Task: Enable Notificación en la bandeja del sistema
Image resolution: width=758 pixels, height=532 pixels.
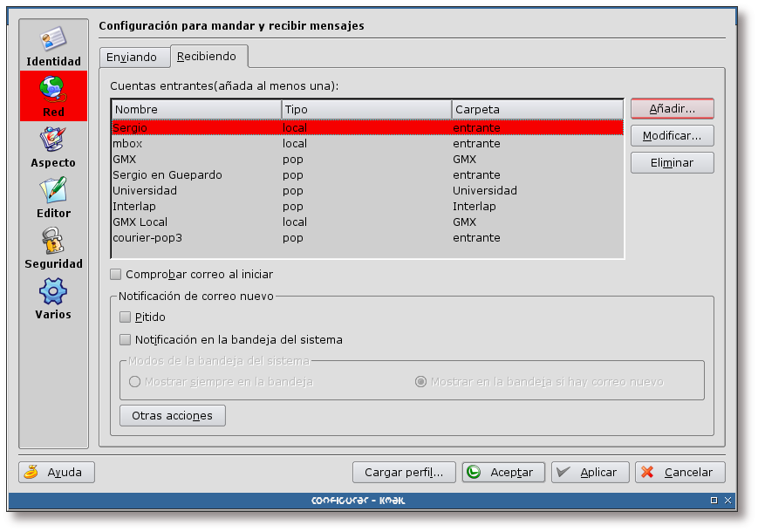Action: (125, 339)
